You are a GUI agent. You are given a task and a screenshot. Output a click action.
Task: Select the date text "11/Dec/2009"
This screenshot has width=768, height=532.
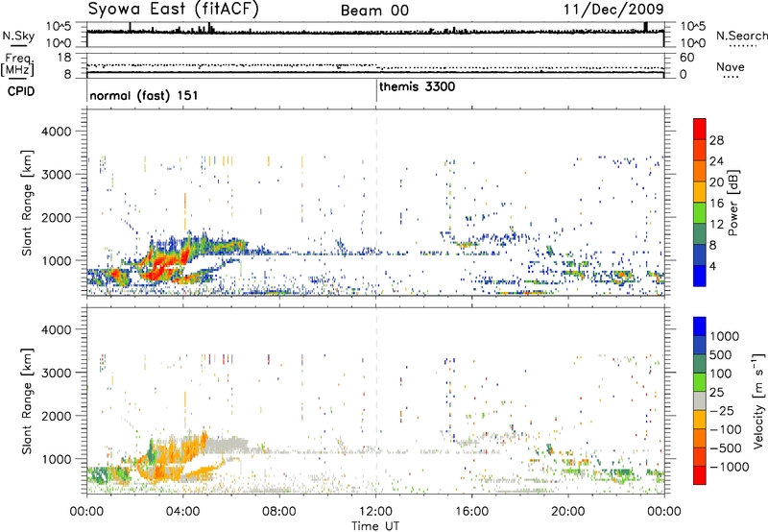coord(613,9)
